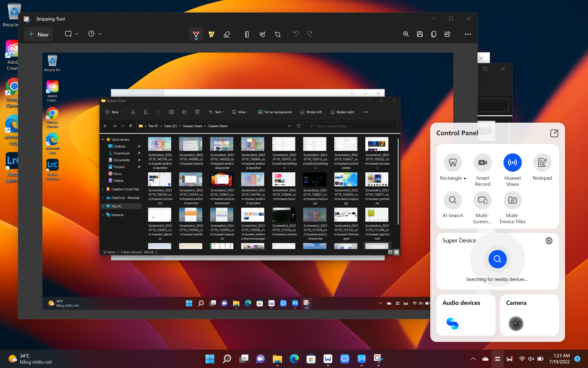Expand Rectangle capture options arrow
This screenshot has height=368, width=588.
point(465,178)
